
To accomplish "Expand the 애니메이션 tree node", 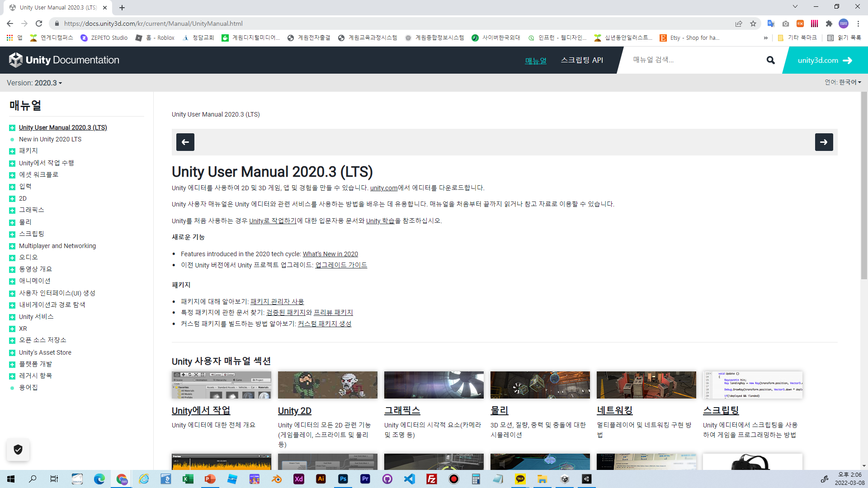I will [12, 282].
